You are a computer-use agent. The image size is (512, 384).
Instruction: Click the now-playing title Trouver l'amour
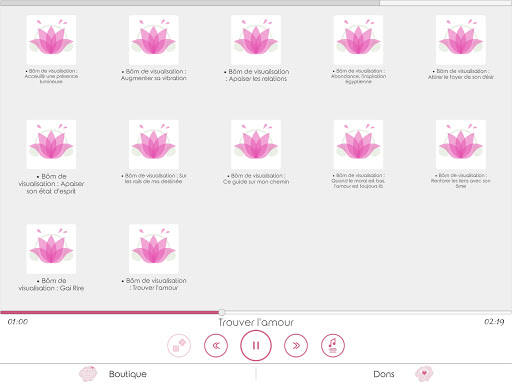coord(256,322)
